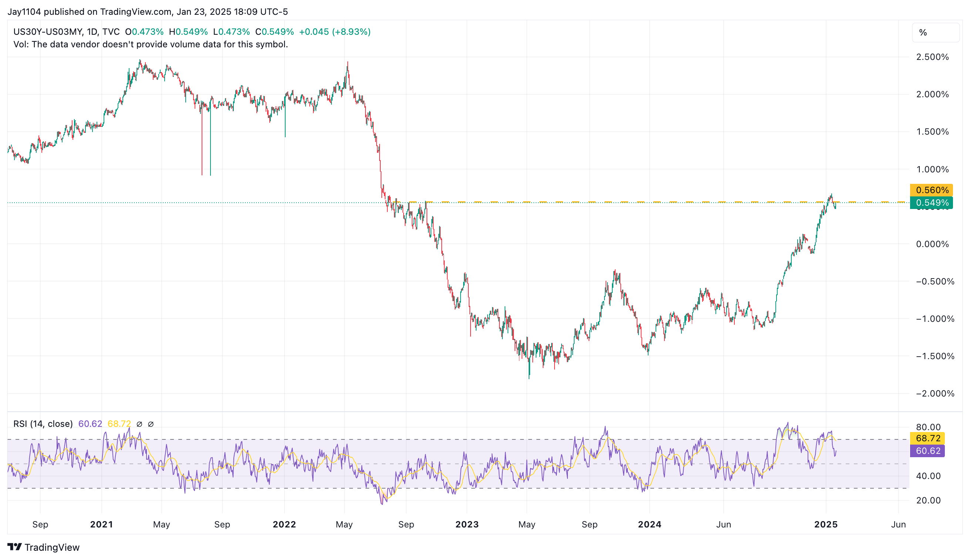Click the 2022 time axis label

(x=284, y=524)
